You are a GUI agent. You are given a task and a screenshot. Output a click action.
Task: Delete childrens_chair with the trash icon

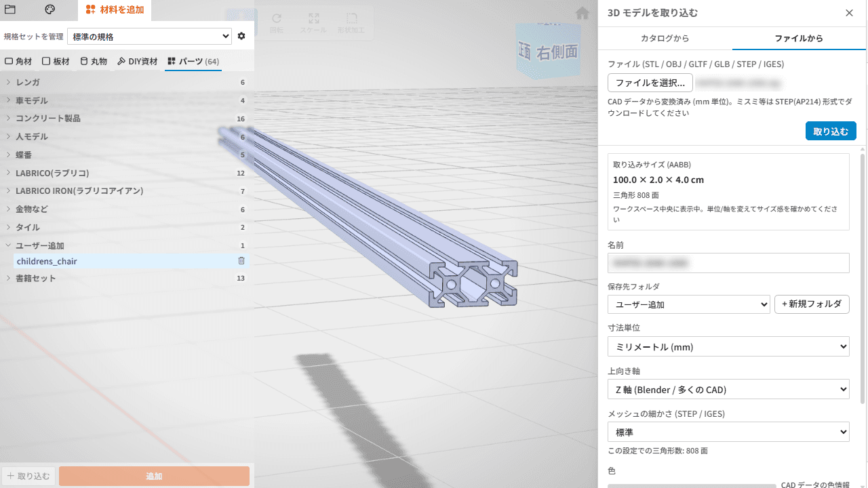coord(241,261)
